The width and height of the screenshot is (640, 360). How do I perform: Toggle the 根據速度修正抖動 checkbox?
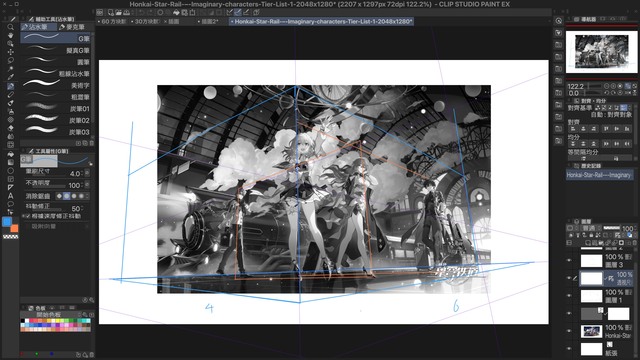click(29, 216)
